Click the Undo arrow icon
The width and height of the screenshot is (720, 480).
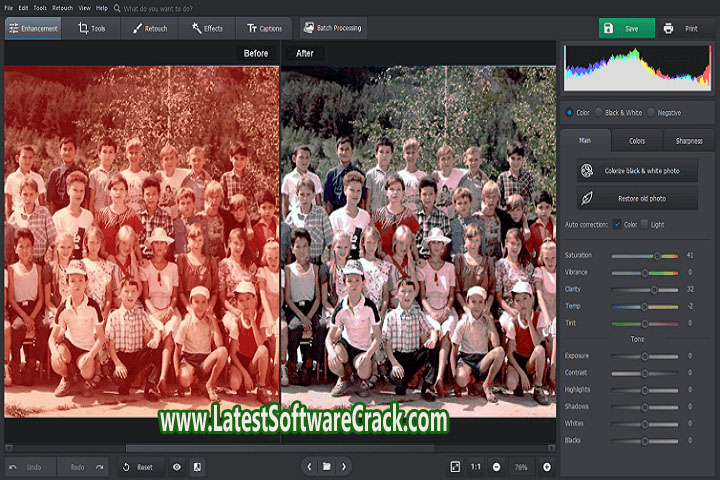coord(14,467)
